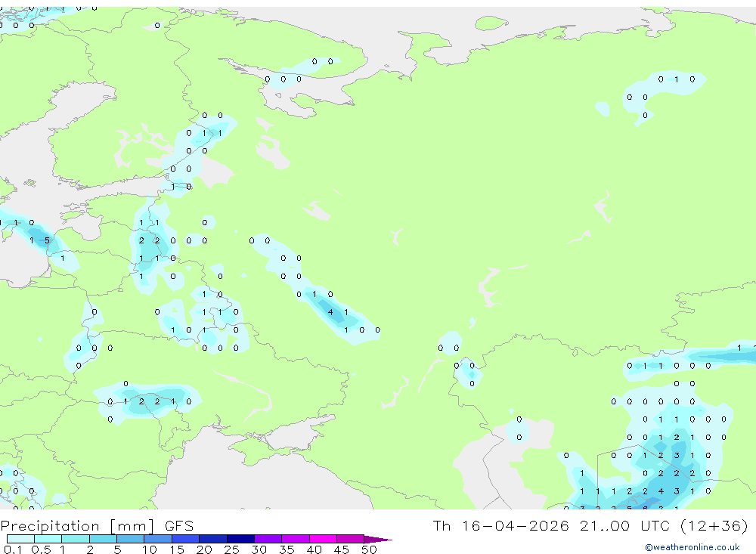Select the "50" legend scale label

click(369, 549)
